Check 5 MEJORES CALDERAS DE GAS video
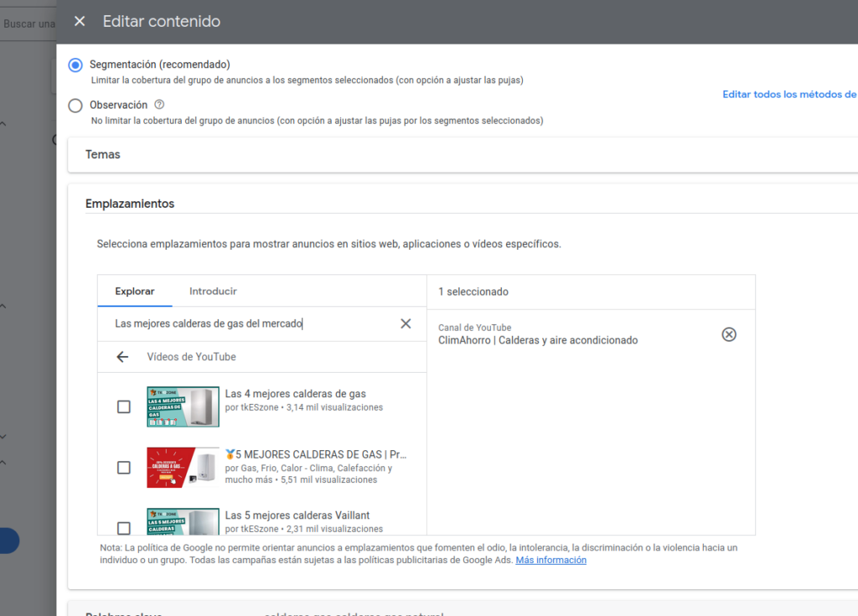Screen dimensions: 858x616 click(x=124, y=468)
